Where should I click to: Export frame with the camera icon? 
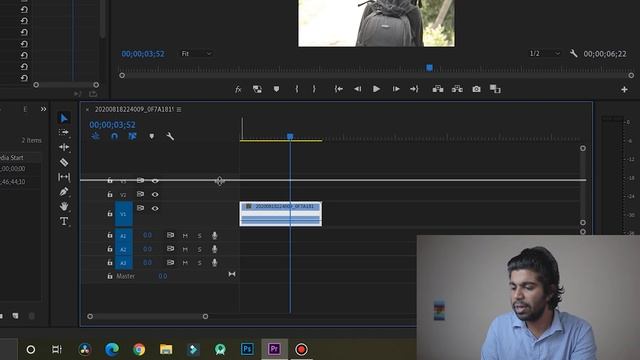(x=476, y=89)
